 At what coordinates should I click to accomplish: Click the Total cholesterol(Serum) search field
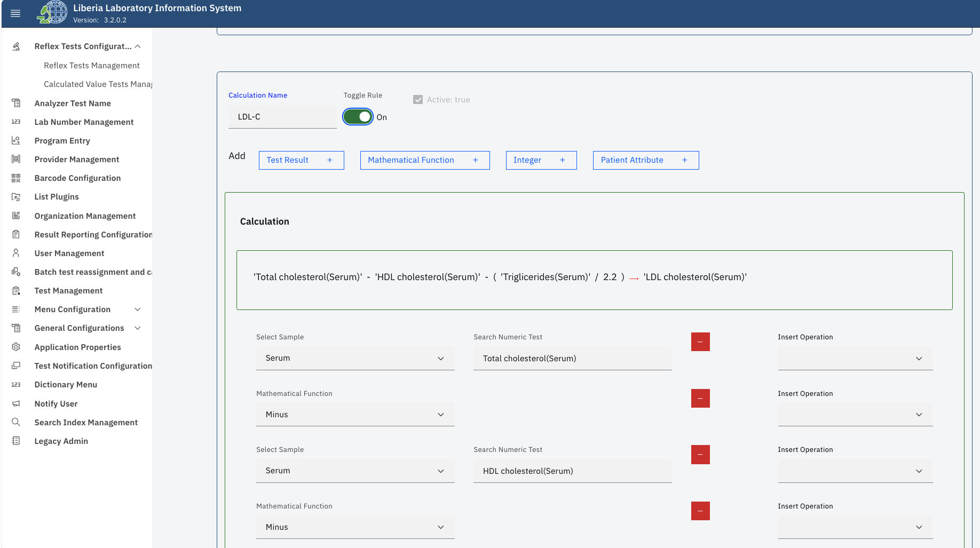pyautogui.click(x=572, y=359)
